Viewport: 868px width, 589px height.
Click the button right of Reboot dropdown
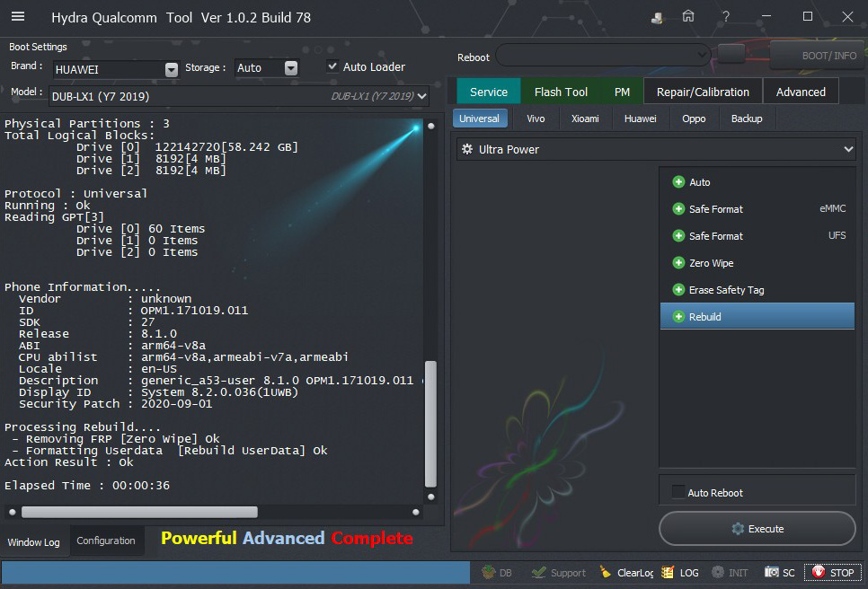731,54
